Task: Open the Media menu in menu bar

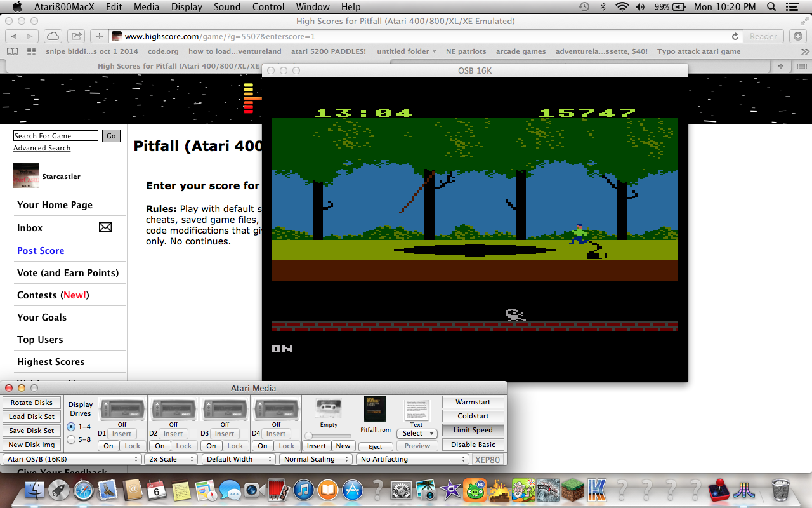Action: point(147,7)
